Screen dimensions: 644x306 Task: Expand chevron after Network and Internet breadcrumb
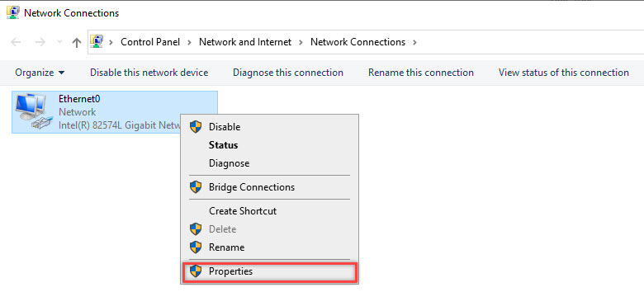(x=301, y=42)
